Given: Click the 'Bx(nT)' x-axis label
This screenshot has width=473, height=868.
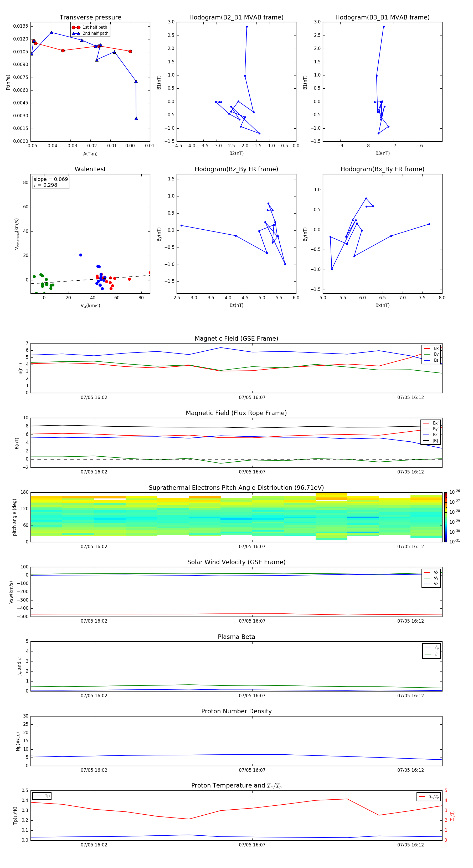Looking at the screenshot, I should (382, 305).
